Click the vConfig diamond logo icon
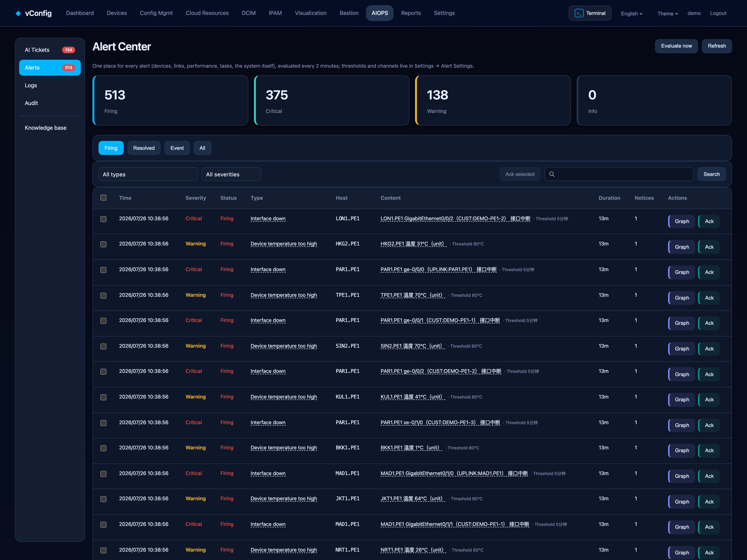Viewport: 747px width, 560px height. (x=18, y=13)
